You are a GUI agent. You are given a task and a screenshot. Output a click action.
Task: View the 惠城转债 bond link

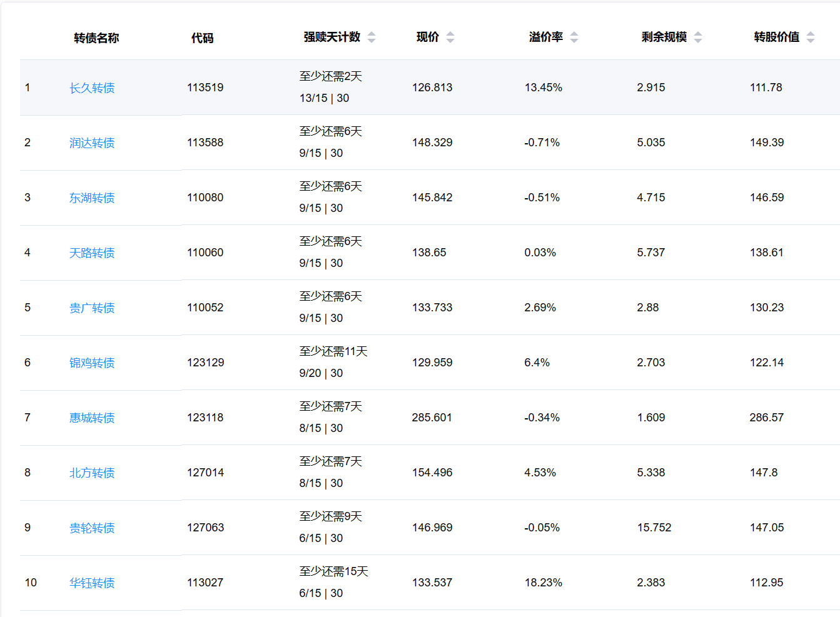click(92, 418)
